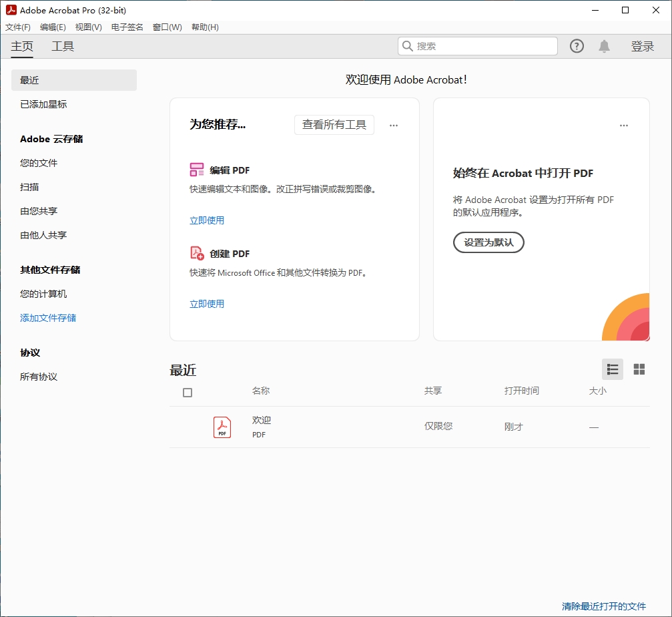Screen dimensions: 672x617
Task: Expand the 文件 menu
Action: click(18, 27)
